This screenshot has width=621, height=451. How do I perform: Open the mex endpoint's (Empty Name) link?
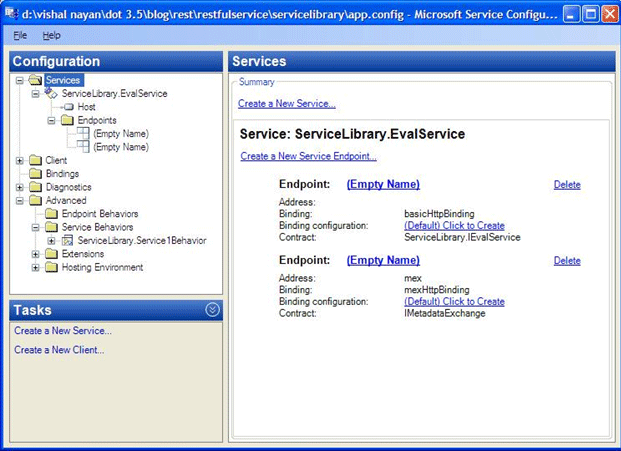pos(383,260)
